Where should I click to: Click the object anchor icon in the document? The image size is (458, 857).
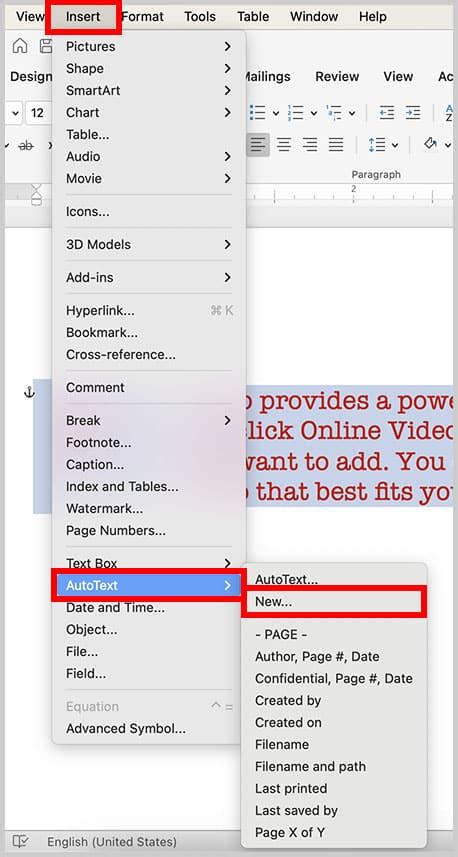[x=30, y=392]
